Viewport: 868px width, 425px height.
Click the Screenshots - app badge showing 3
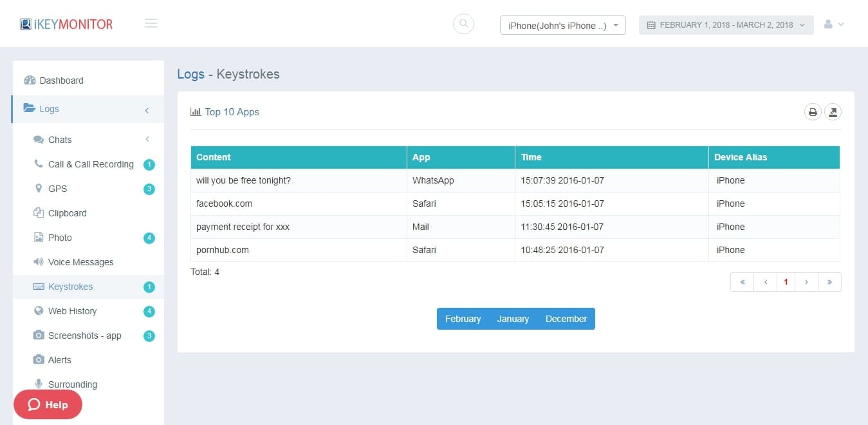pyautogui.click(x=149, y=336)
